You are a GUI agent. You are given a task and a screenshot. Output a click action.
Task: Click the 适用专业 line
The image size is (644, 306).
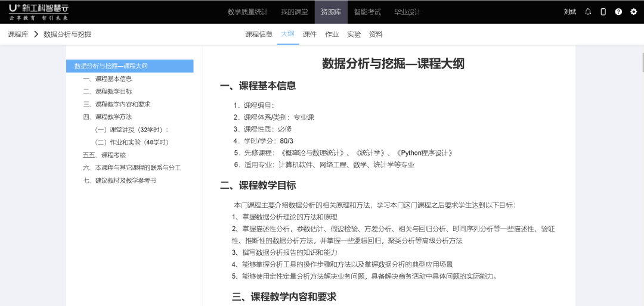[324, 165]
